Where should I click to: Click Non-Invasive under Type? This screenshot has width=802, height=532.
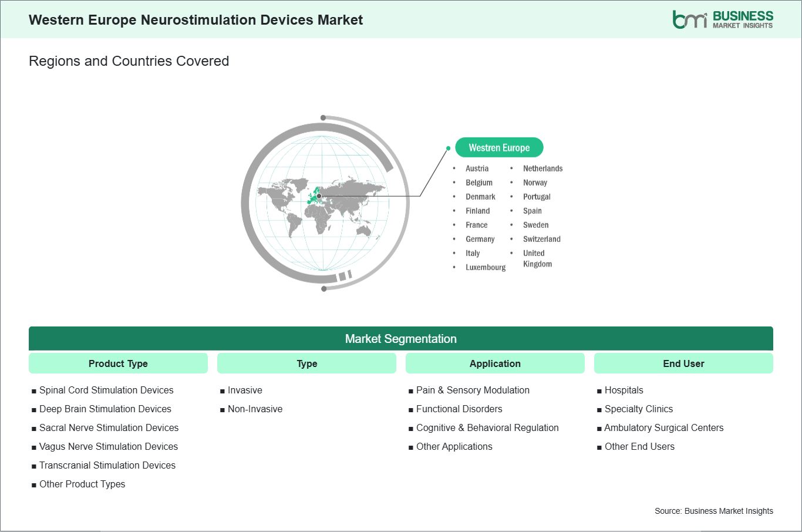pos(255,409)
